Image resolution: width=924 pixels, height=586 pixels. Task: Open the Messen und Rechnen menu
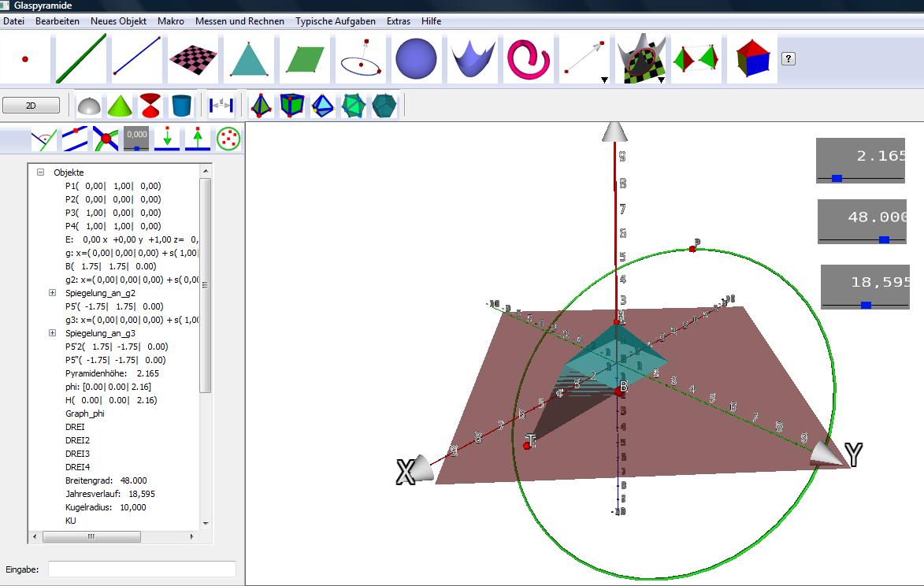click(239, 21)
